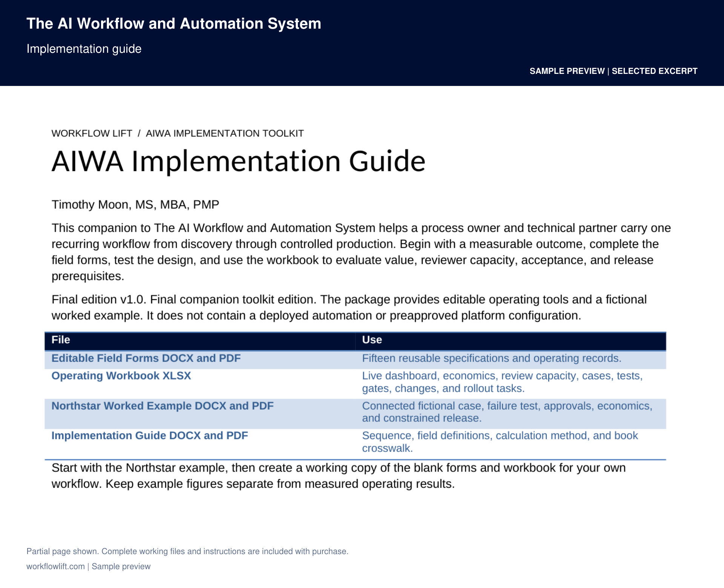Open 'Implementation Guide DOCX and PDF' entry
This screenshot has width=724, height=588.
tap(150, 436)
